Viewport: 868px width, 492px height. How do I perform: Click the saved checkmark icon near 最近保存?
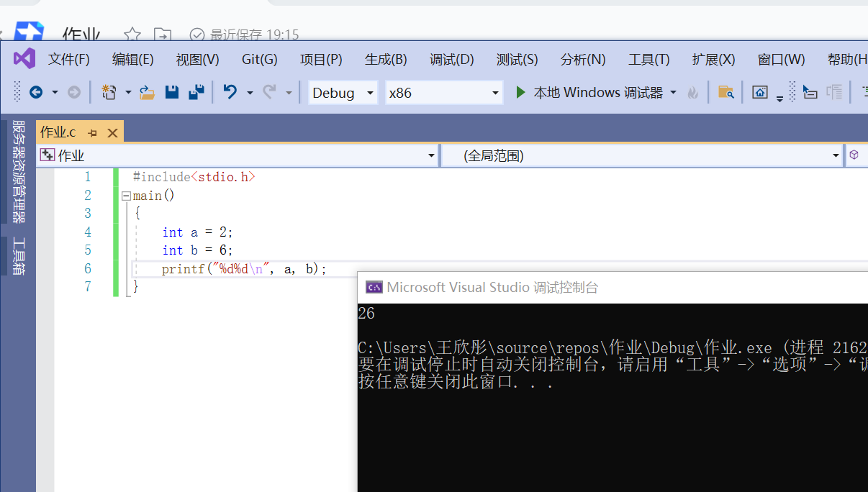[196, 35]
